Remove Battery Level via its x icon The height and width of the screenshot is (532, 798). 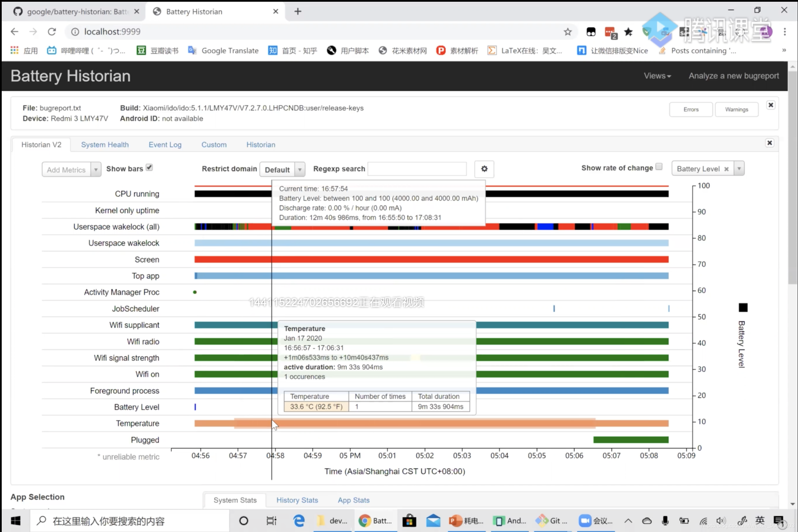726,169
